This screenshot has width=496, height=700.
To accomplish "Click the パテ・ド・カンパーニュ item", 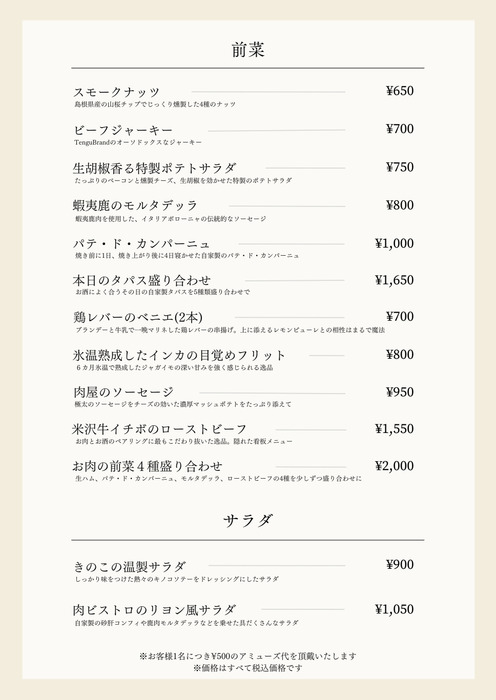I will (x=142, y=244).
